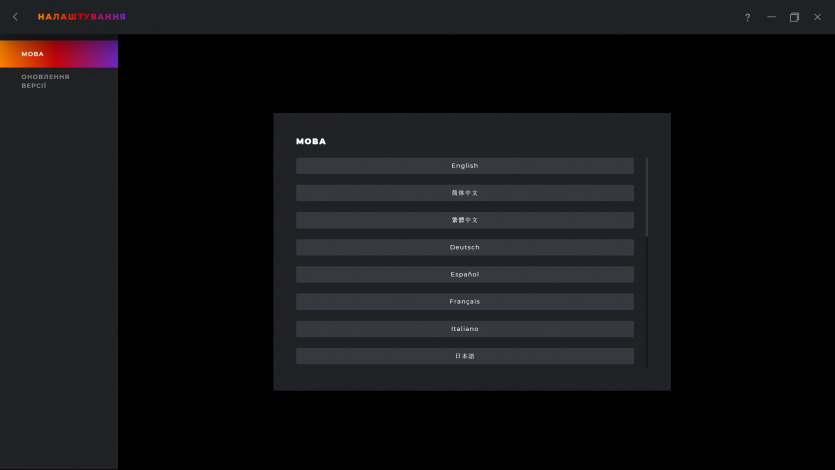Select 日本語 (Japanese) language option
Image resolution: width=835 pixels, height=470 pixels.
464,356
